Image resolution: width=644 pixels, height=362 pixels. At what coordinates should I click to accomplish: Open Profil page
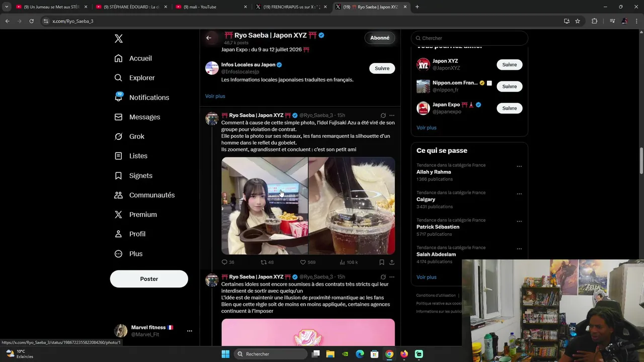pos(130,234)
